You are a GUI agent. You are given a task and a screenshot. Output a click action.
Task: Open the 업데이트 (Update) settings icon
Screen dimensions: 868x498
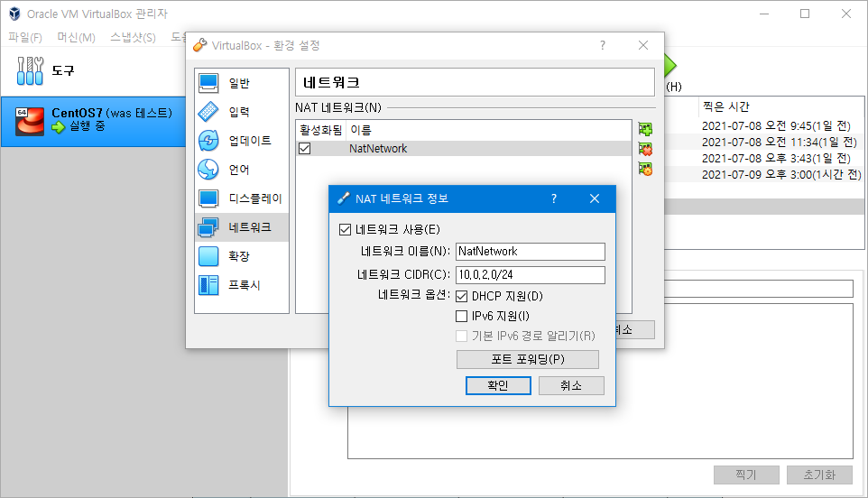coord(208,141)
